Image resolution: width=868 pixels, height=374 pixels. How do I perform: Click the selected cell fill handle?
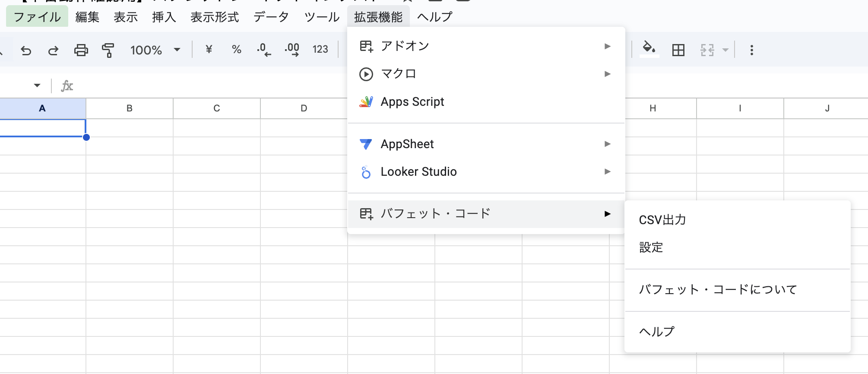point(86,137)
